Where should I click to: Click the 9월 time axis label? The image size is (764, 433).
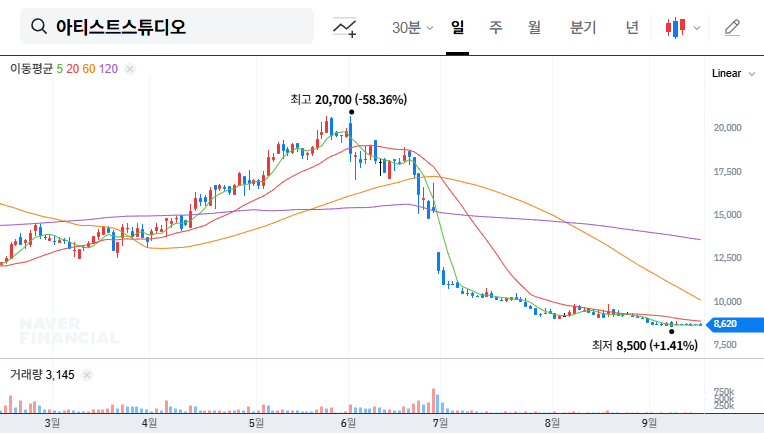click(x=649, y=423)
